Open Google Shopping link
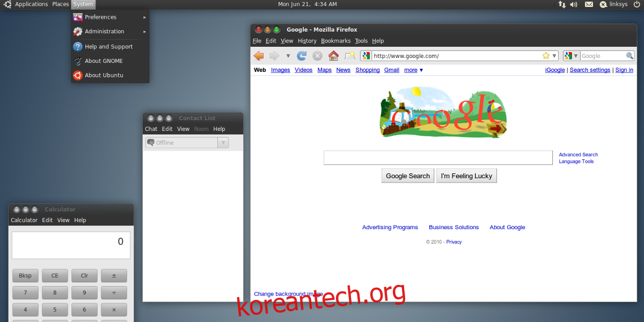Viewport: 644px width, 322px height. 368,70
